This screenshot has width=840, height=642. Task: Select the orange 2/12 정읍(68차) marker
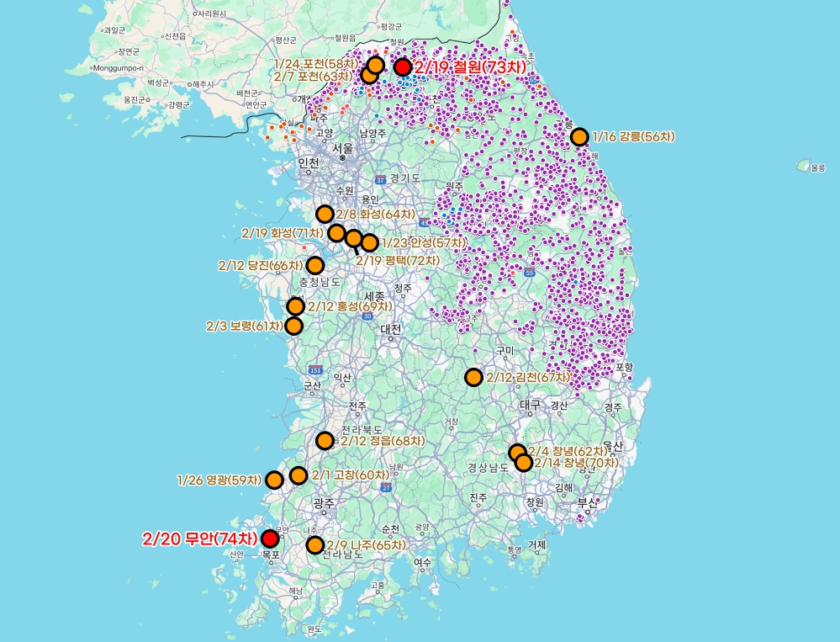click(325, 440)
